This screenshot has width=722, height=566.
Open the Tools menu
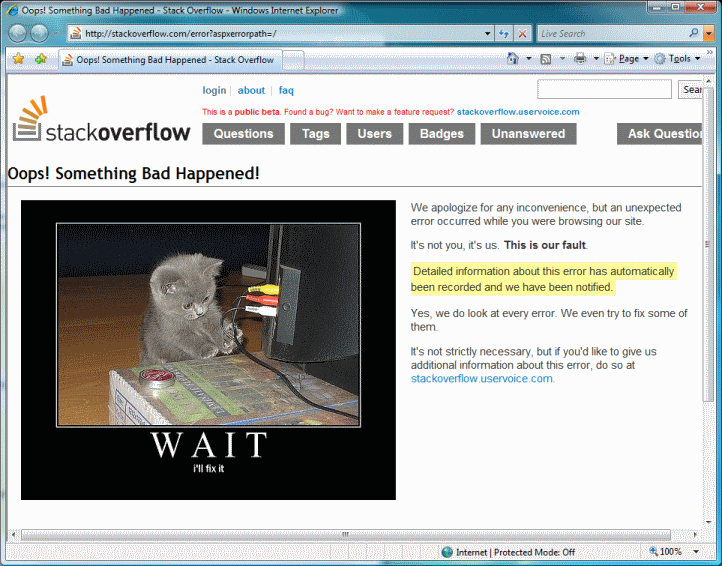point(677,58)
